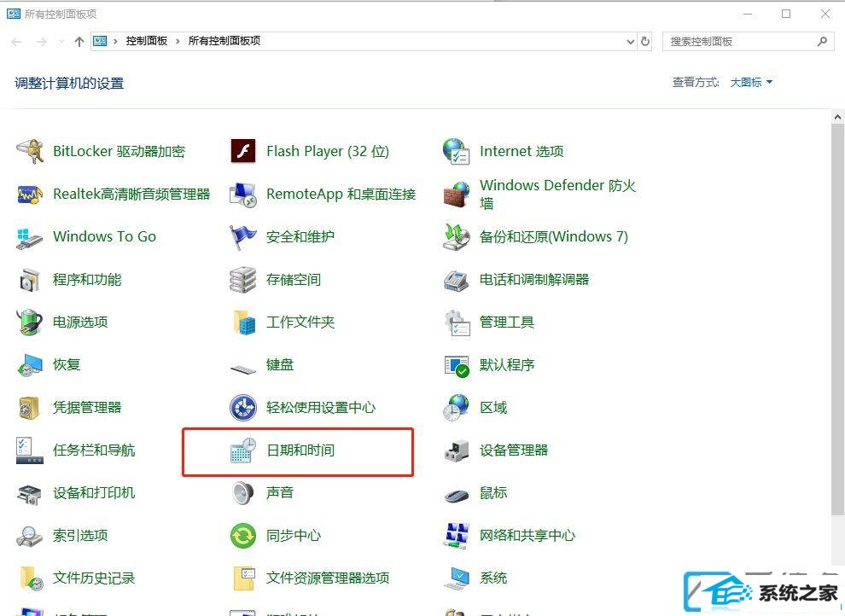This screenshot has height=616, width=845.
Task: Maximize the control panel window
Action: click(786, 14)
